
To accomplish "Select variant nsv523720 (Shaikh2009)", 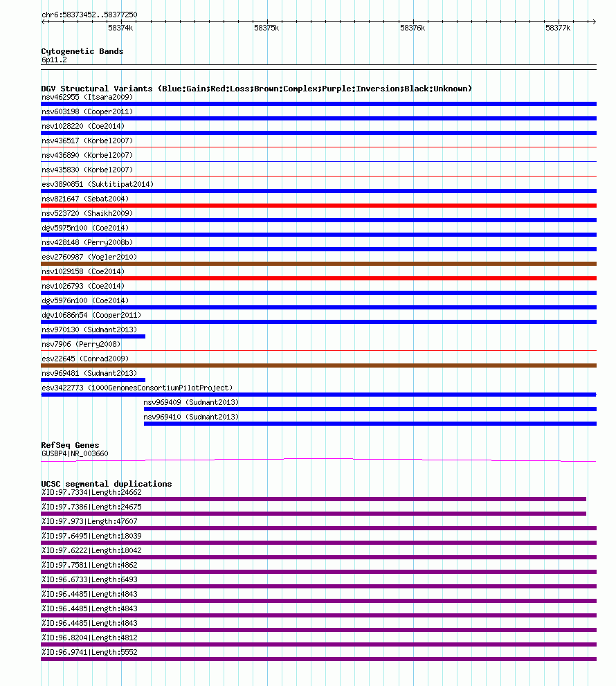I will pos(87,213).
